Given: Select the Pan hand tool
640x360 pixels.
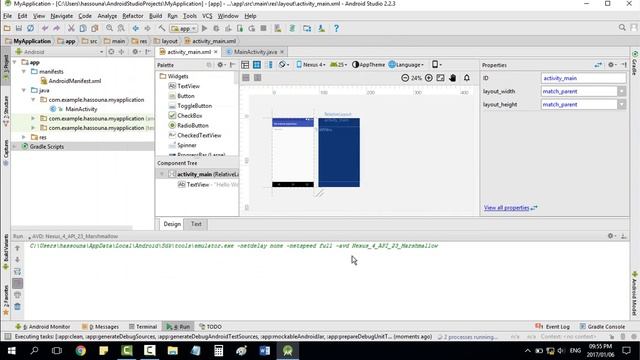Looking at the screenshot, I should click(x=452, y=78).
